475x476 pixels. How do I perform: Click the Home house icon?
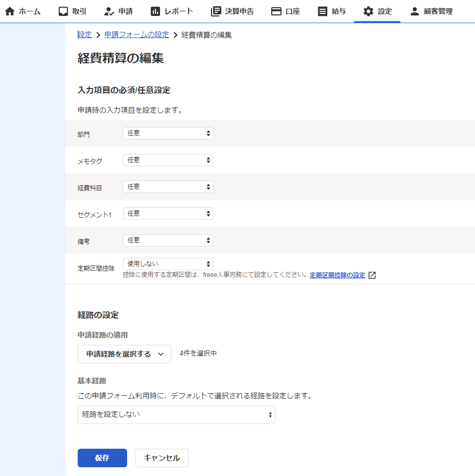click(10, 11)
